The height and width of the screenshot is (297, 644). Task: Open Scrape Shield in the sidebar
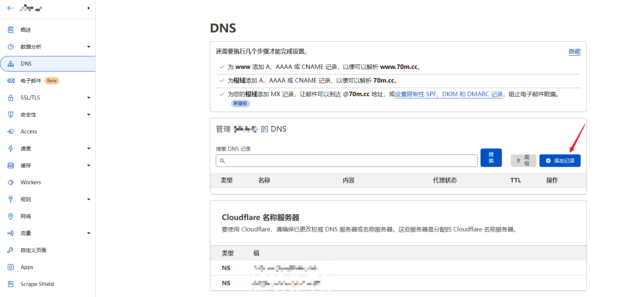[37, 284]
